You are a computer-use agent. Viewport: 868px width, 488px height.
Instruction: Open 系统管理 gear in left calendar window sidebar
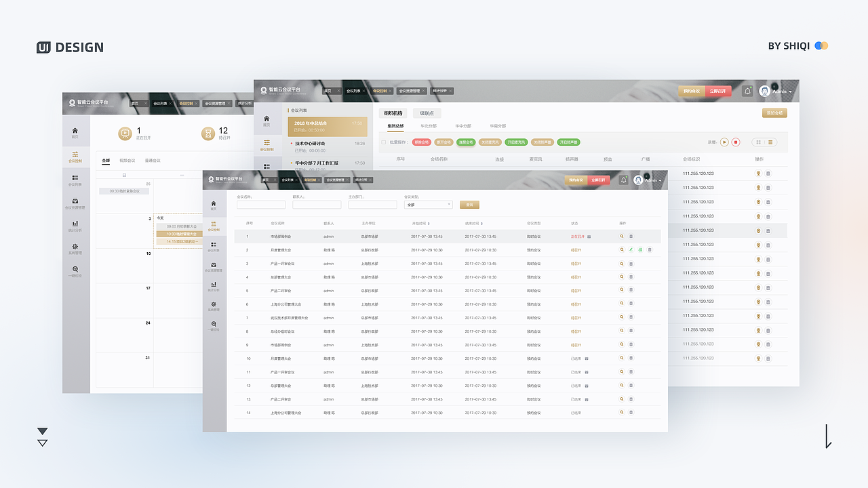click(75, 246)
